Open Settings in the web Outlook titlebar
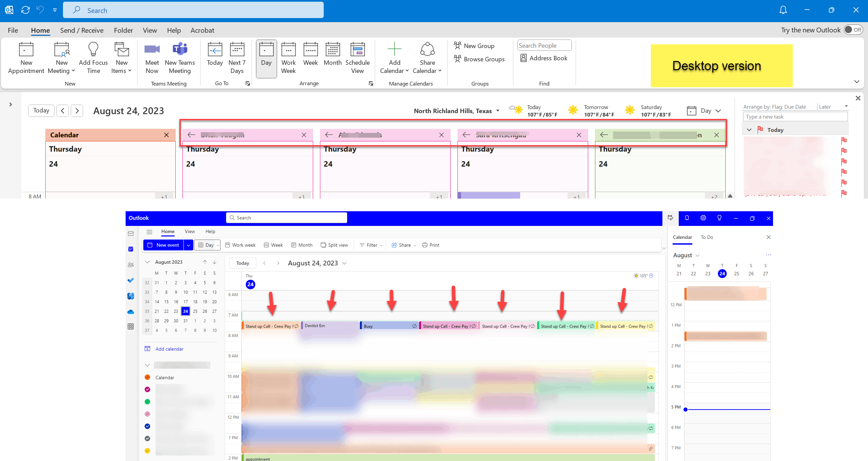 coord(703,218)
